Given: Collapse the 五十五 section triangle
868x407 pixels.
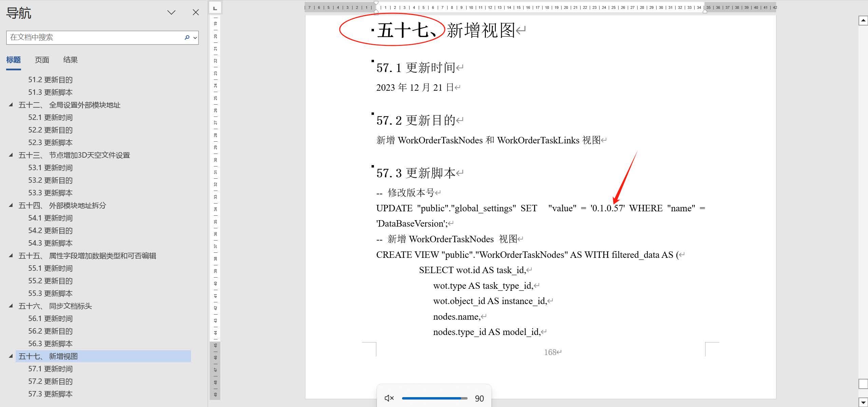Looking at the screenshot, I should pos(11,256).
